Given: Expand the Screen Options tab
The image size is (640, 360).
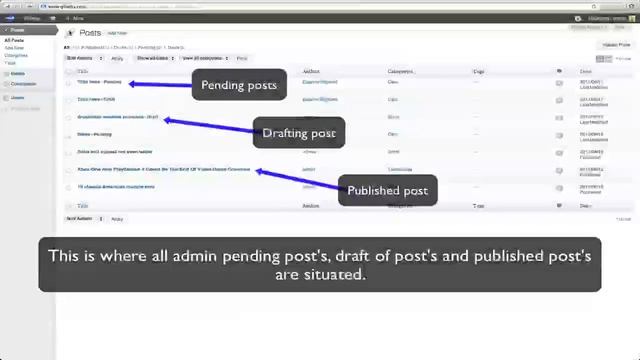Looking at the screenshot, I should click(589, 27).
